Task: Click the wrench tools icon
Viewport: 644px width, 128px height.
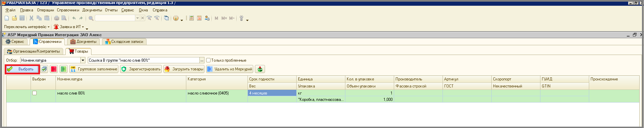Action: pos(241,18)
